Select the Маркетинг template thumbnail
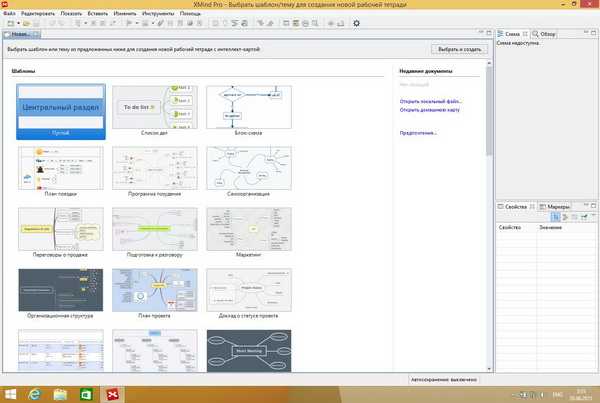 (x=247, y=231)
